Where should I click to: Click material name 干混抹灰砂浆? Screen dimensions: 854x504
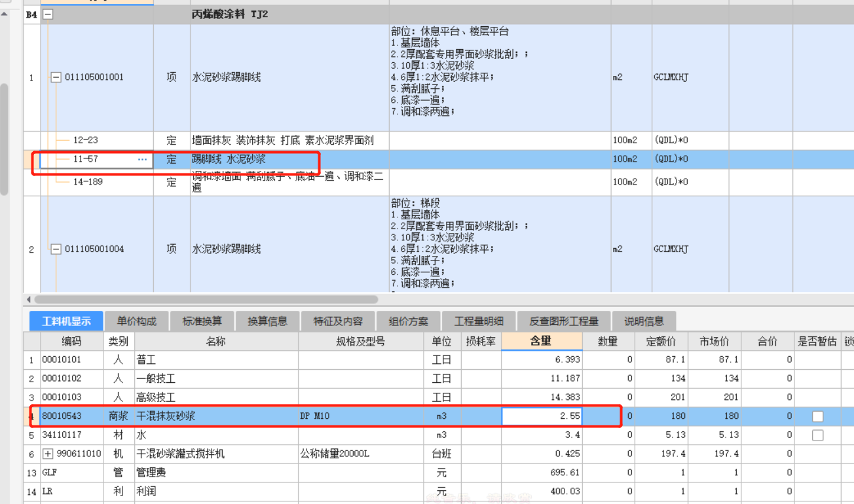166,416
